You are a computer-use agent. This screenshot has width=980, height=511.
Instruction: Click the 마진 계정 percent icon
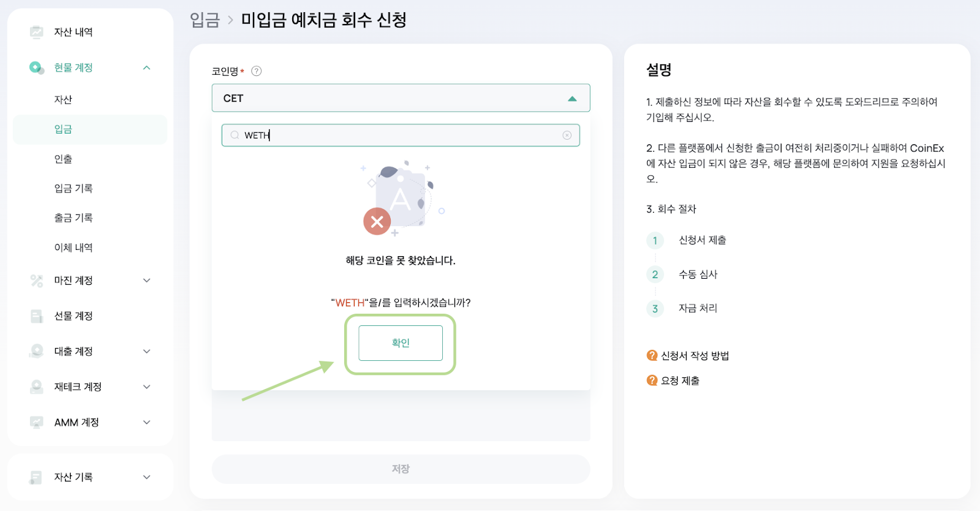(x=37, y=281)
